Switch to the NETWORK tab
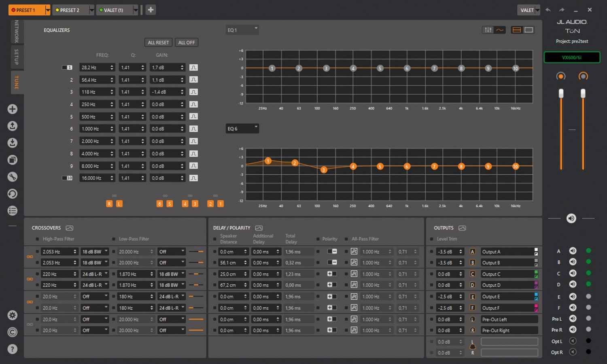 point(17,32)
